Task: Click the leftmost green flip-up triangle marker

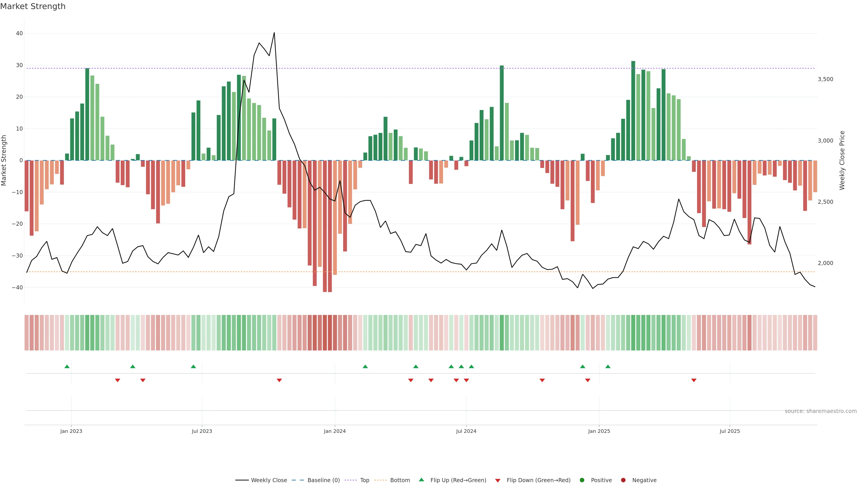Action: coord(67,366)
